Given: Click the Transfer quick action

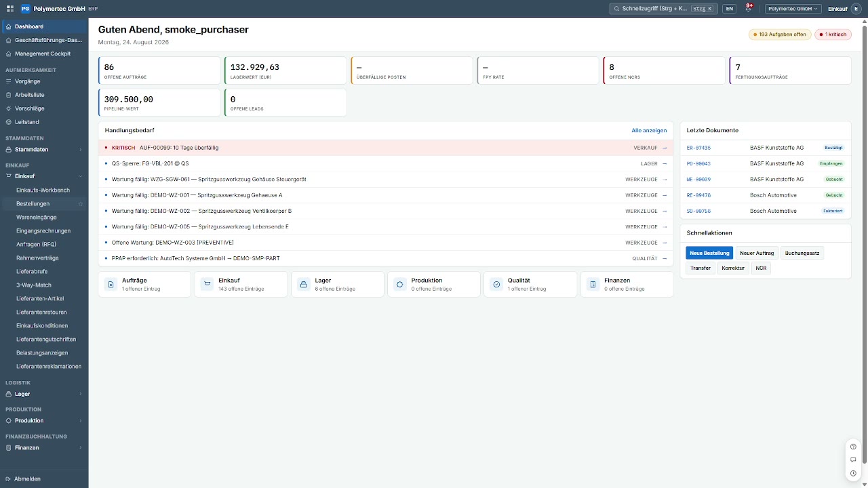Looking at the screenshot, I should tap(701, 268).
